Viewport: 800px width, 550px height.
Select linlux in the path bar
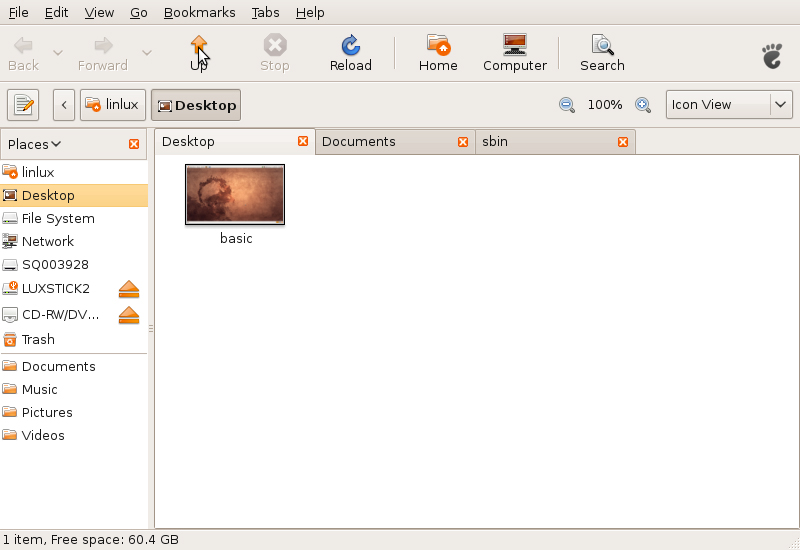(x=113, y=105)
